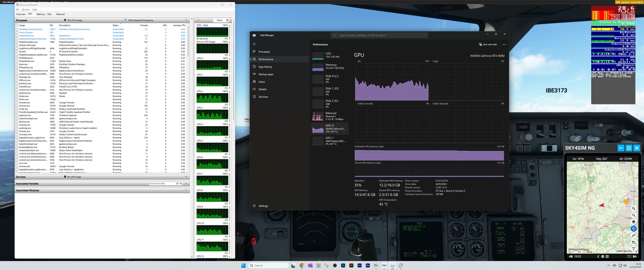Select the CPU performance entry in Task Manager
Image resolution: width=644 pixels, height=270 pixels.
coord(330,55)
